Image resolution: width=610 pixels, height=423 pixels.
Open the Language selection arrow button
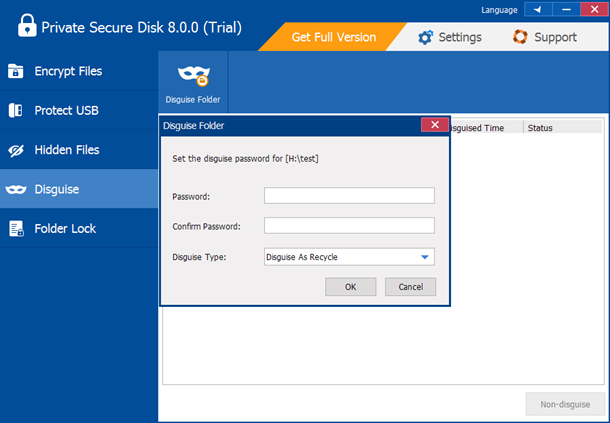tap(540, 10)
